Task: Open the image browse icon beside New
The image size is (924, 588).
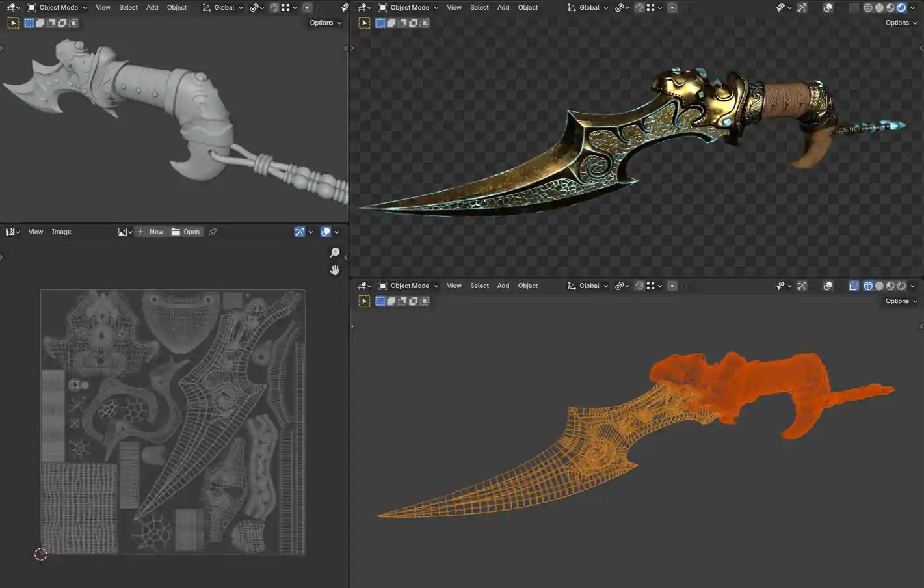Action: click(123, 232)
